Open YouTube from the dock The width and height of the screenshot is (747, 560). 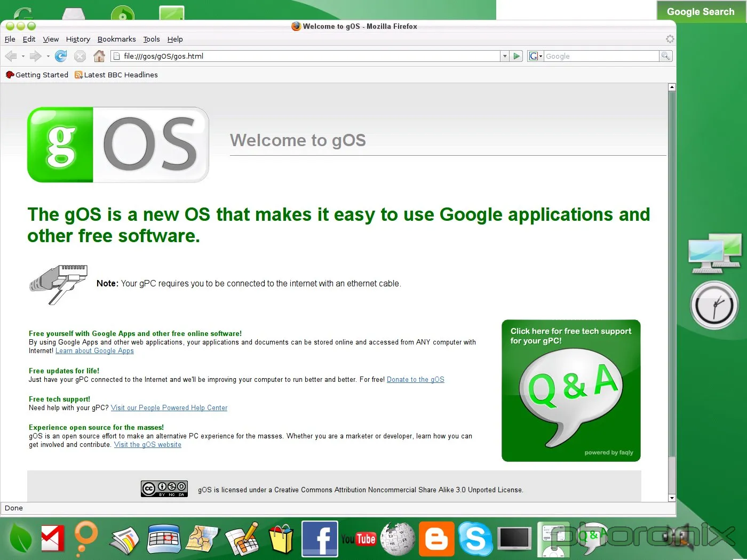tap(359, 539)
